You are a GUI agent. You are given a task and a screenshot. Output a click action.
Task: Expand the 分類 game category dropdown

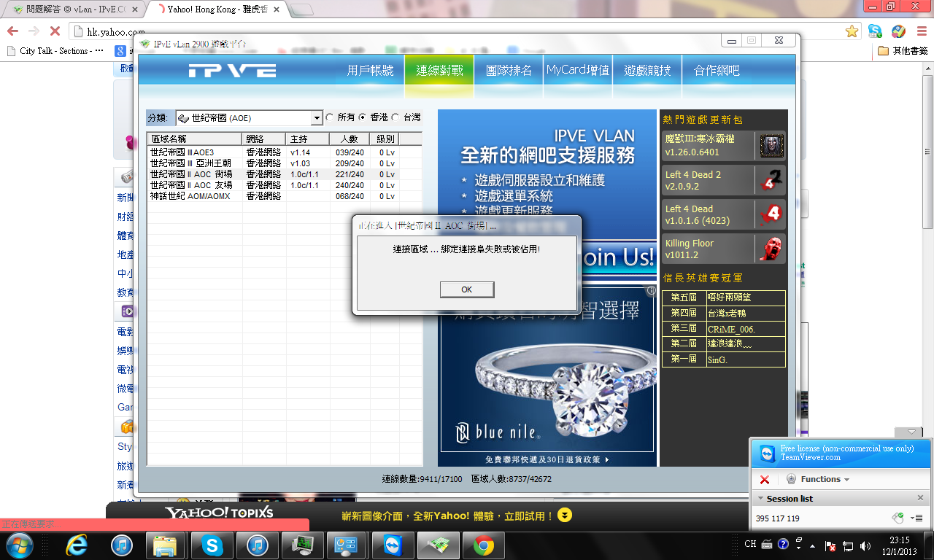(317, 118)
